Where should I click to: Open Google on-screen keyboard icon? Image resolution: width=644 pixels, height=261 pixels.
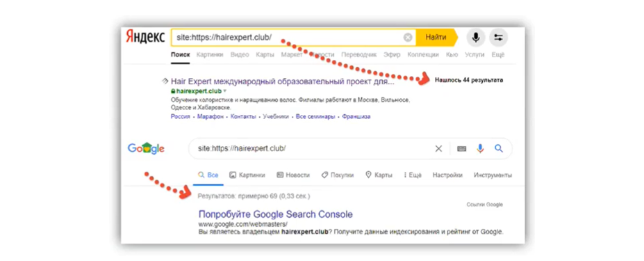462,149
